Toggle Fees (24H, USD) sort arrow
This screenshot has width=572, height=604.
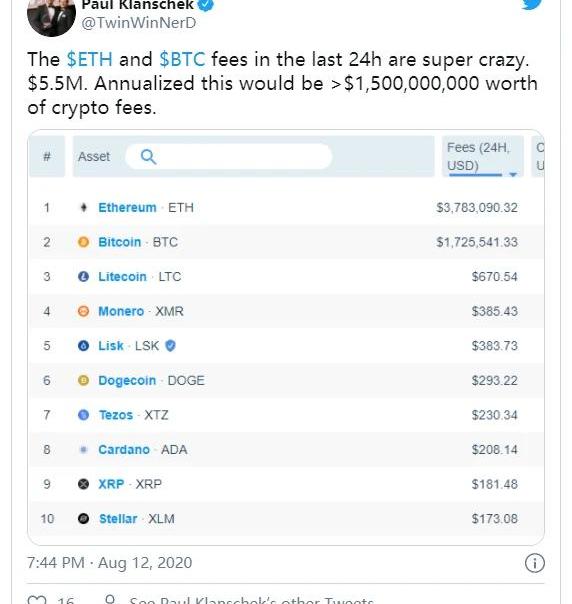(x=512, y=174)
